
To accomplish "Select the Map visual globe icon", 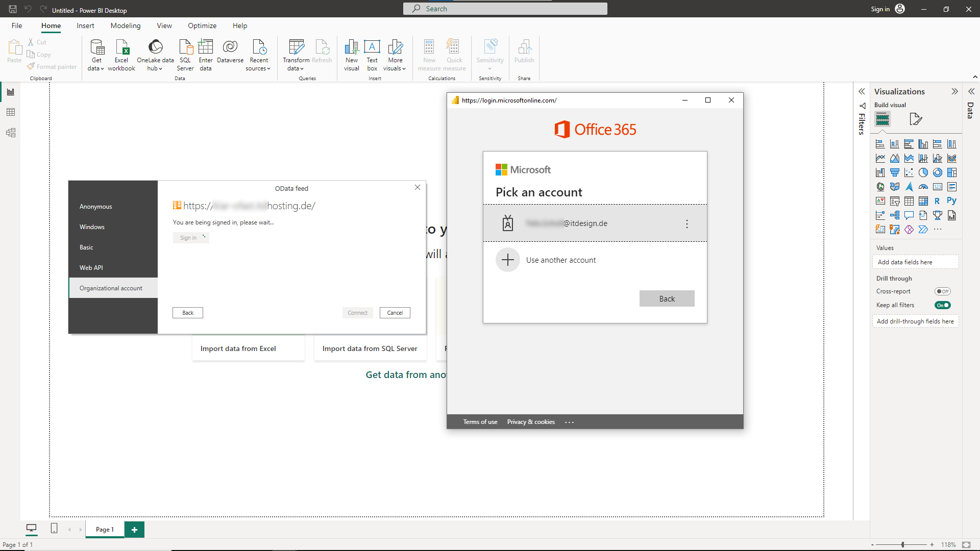I will [880, 187].
